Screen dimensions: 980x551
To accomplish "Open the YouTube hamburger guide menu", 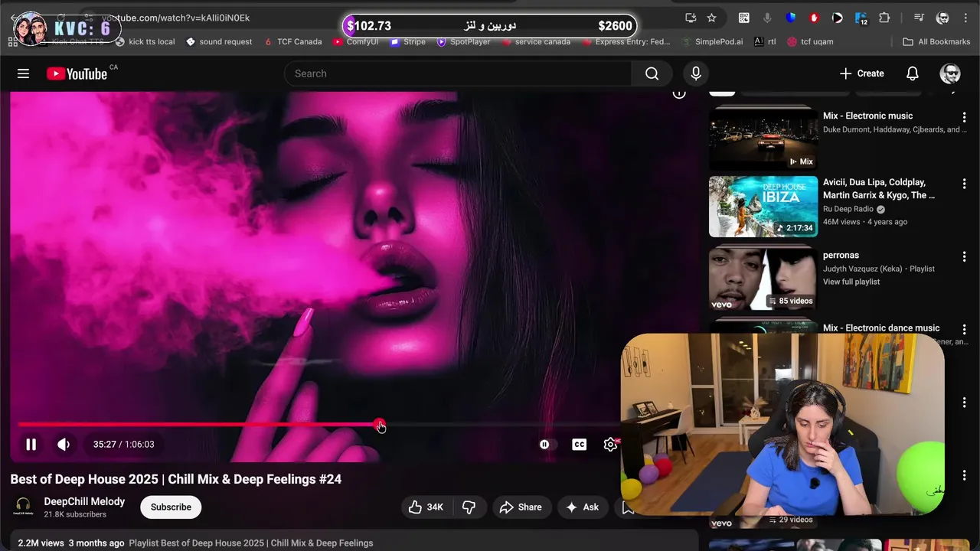I will coord(23,73).
